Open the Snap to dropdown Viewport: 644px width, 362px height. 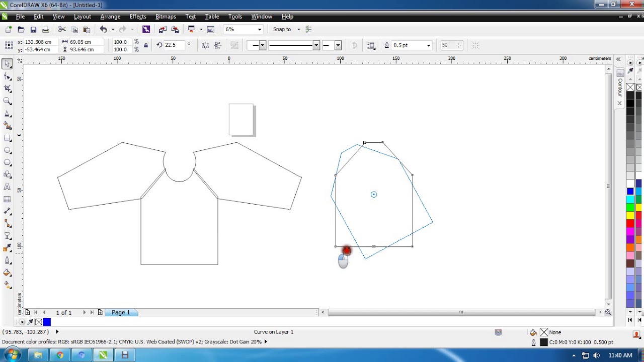point(298,30)
